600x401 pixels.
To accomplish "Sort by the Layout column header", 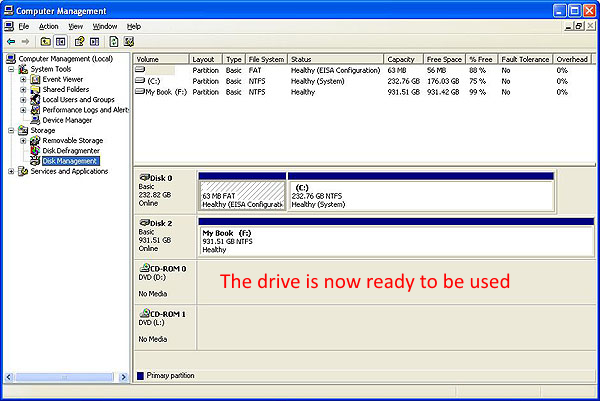I will pyautogui.click(x=206, y=59).
